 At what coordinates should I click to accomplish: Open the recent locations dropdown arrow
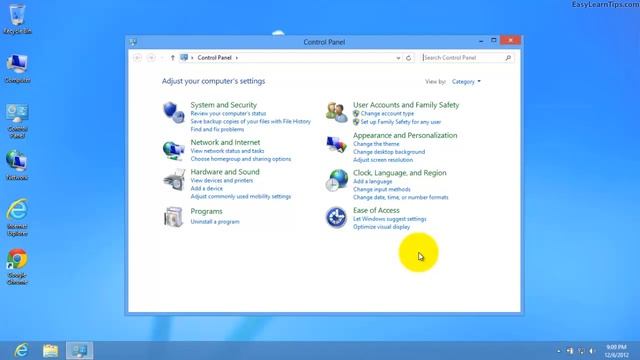(162, 58)
